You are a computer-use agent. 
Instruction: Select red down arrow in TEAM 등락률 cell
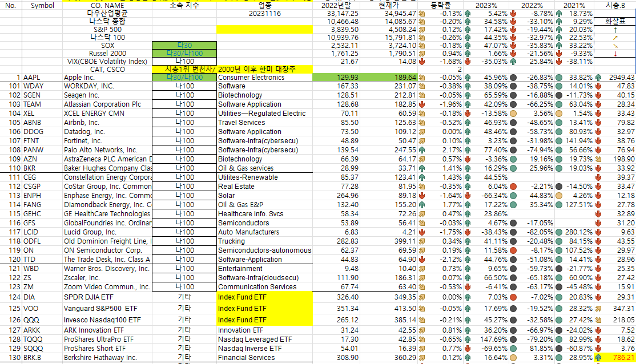[x=422, y=104]
